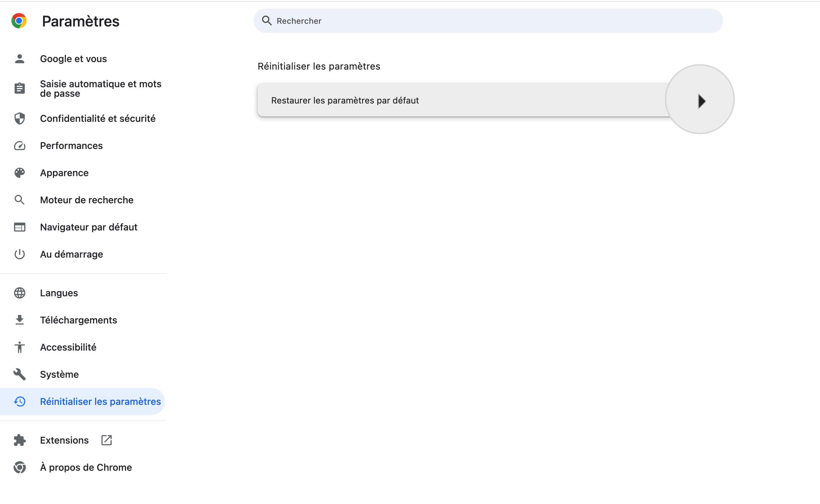The width and height of the screenshot is (820, 504).
Task: Click the clipboard icon for Saisie automatique
Action: pos(20,88)
